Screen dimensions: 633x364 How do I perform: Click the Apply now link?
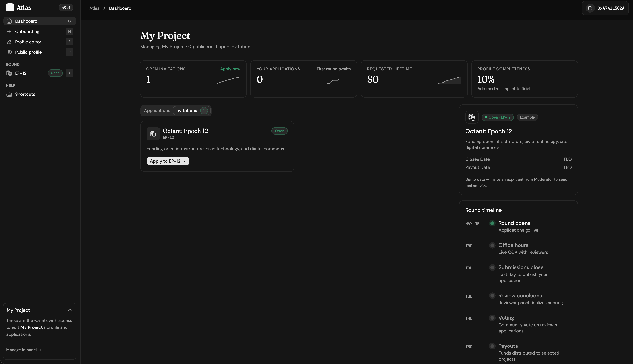230,69
